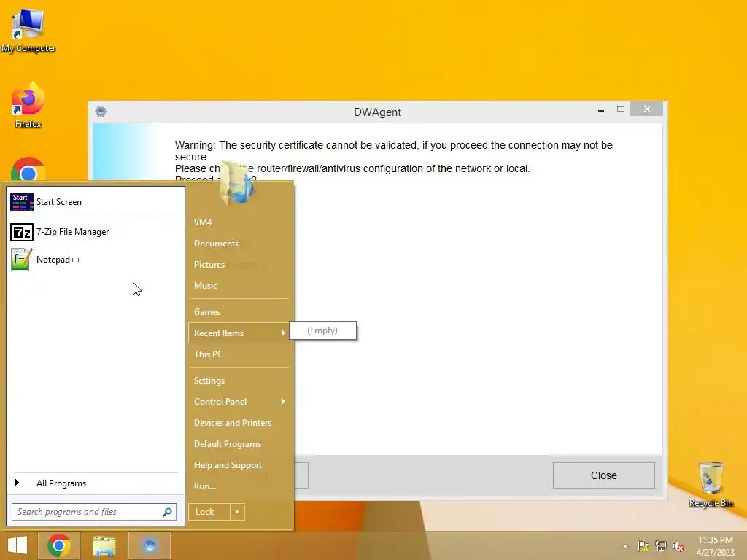
Task: Click the DWAgent gear title icon
Action: 101,112
